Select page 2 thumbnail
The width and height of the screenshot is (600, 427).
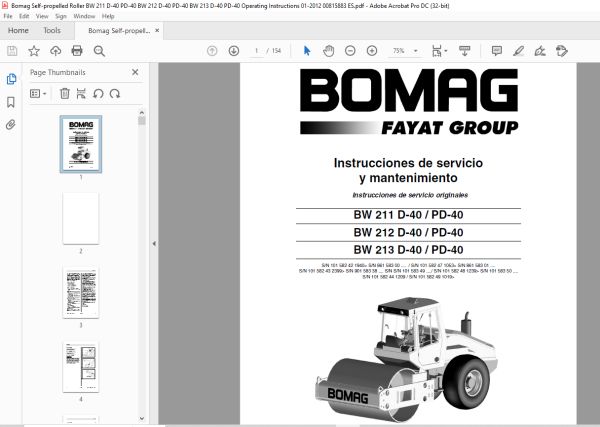(81, 218)
